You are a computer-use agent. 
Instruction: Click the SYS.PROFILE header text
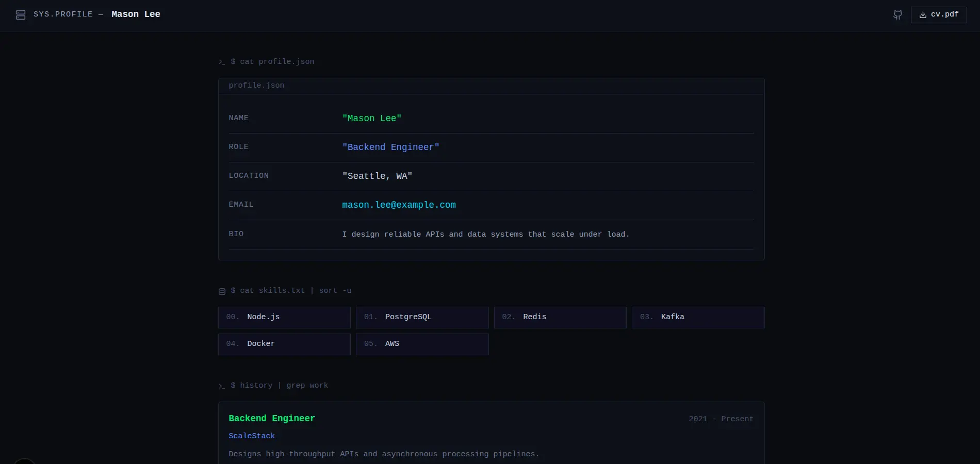[x=63, y=14]
